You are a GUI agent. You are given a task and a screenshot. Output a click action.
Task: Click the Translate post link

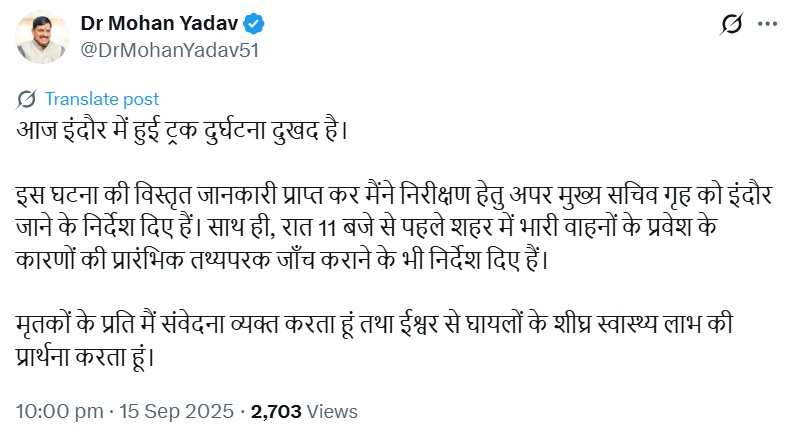101,99
